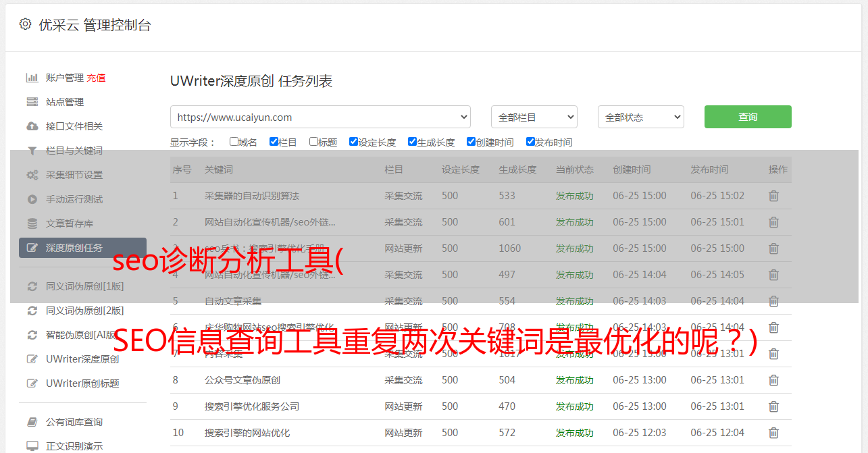This screenshot has width=868, height=453.
Task: Open 正文识别演示 menu item
Action: coord(74,446)
